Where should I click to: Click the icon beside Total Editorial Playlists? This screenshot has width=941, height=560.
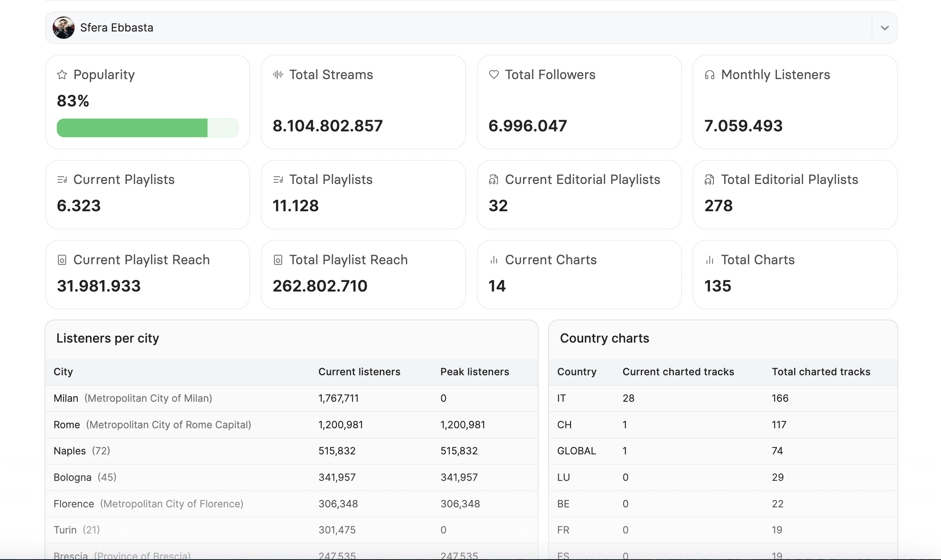tap(709, 179)
